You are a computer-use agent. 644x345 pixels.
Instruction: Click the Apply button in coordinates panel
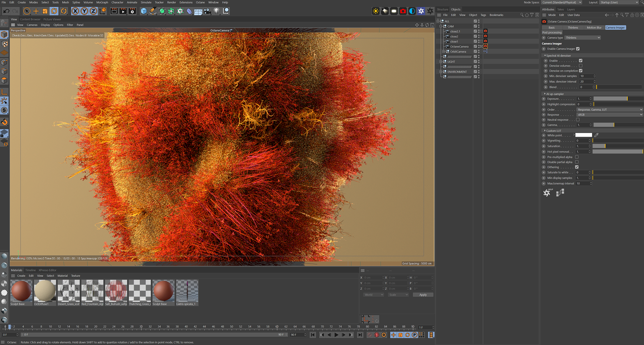pyautogui.click(x=423, y=295)
